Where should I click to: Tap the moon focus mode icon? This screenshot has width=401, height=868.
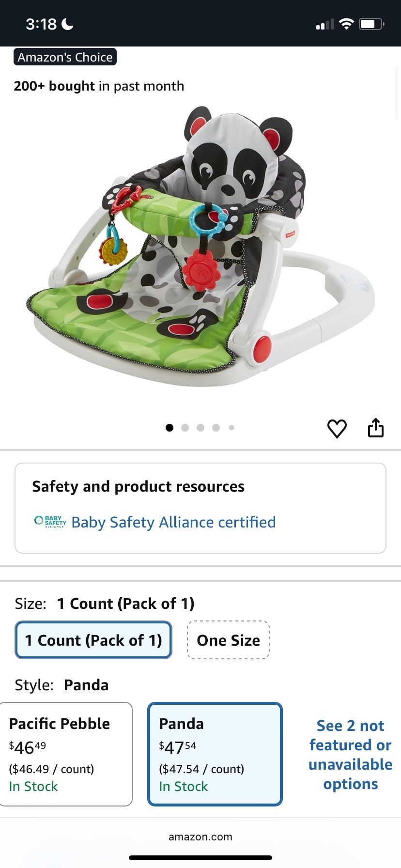click(x=67, y=24)
